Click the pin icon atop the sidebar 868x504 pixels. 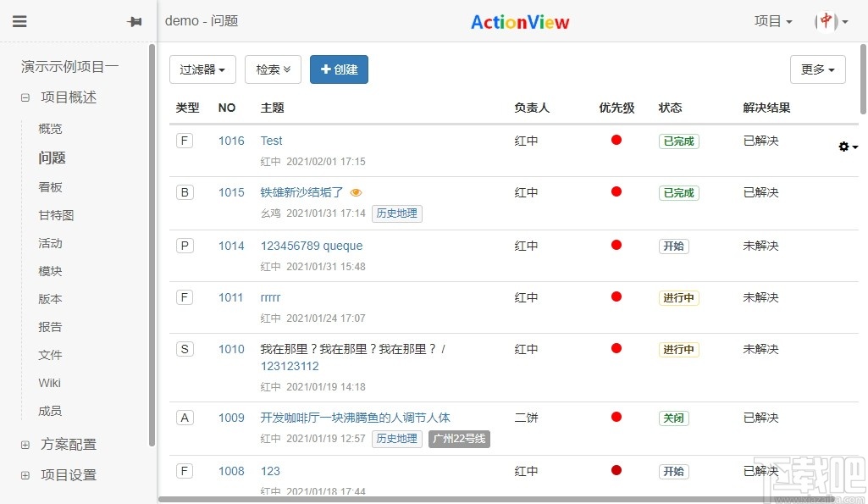(135, 22)
